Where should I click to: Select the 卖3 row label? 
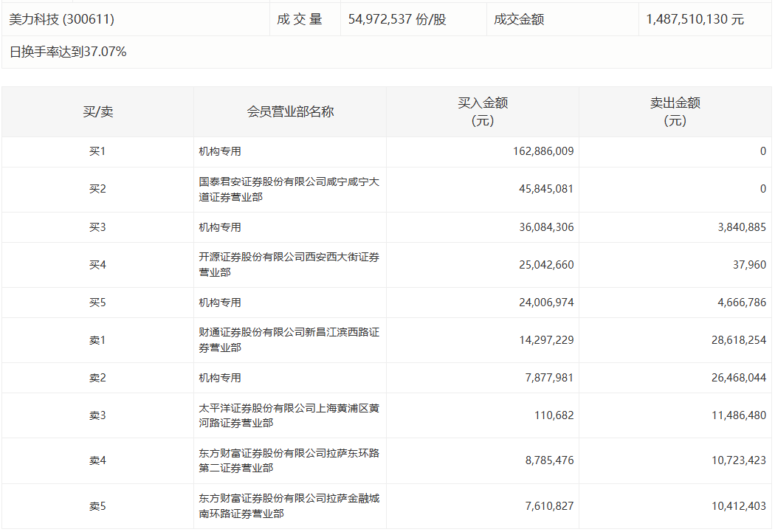[x=97, y=415]
